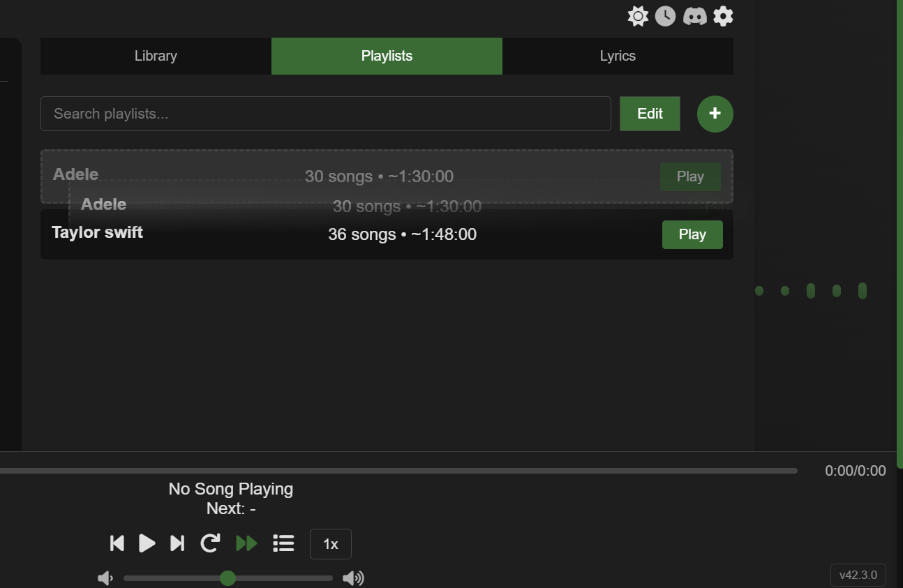Play the Adele playlist
The height and width of the screenshot is (588, 903).
[x=690, y=176]
